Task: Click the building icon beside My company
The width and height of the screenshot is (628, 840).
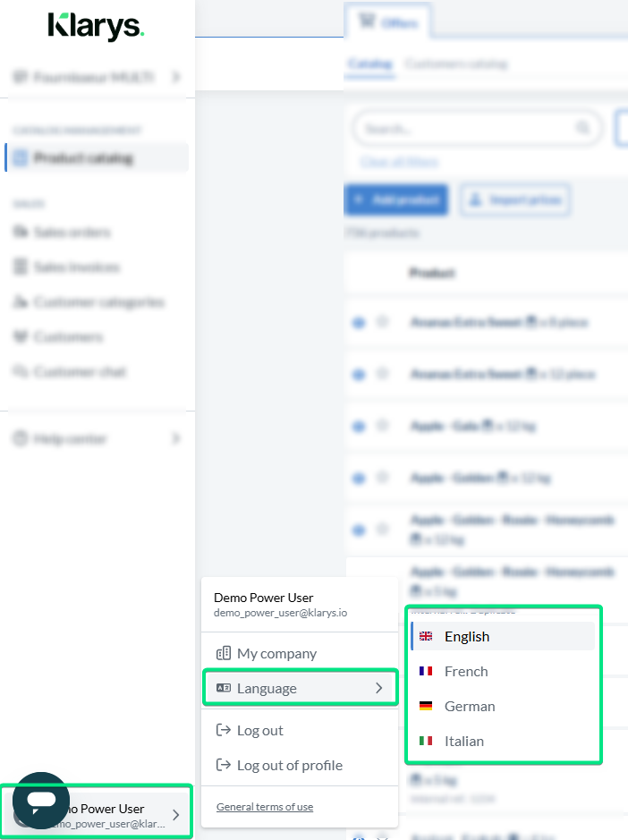Action: pyautogui.click(x=224, y=654)
